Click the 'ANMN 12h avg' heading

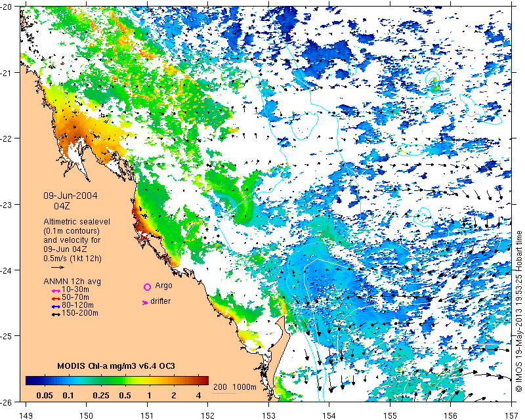[x=72, y=282]
